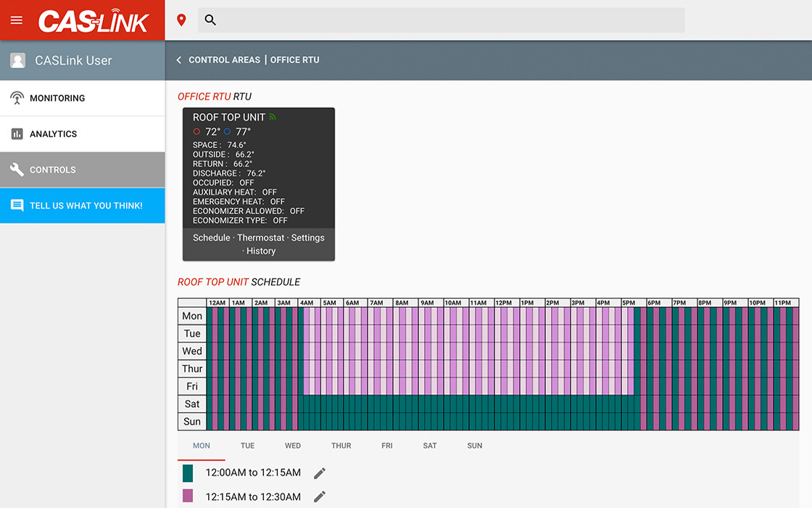Screen dimensions: 812x508
Task: Click the Office RTU breadcrumb
Action: point(294,60)
